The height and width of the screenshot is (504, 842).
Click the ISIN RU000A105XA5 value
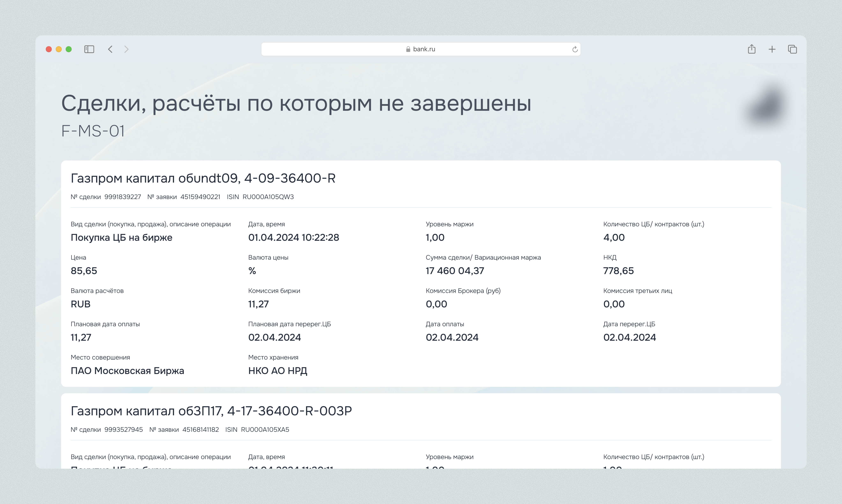coord(265,430)
